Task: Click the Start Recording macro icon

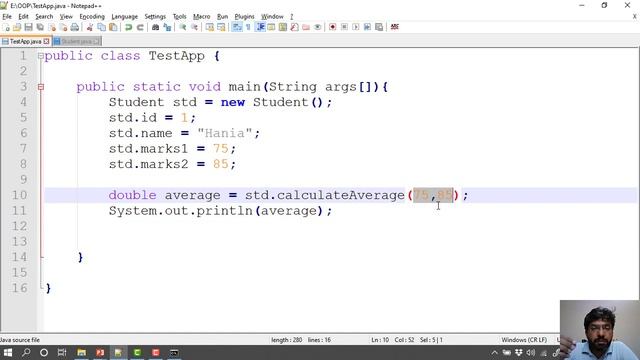Action: coord(333,27)
